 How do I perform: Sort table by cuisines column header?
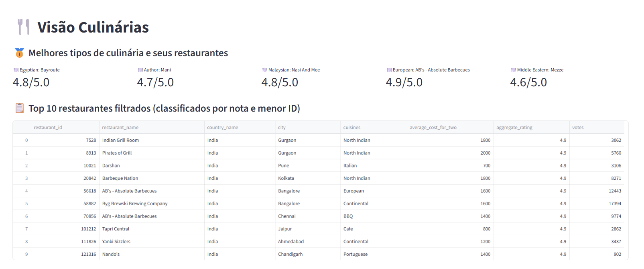pyautogui.click(x=374, y=127)
